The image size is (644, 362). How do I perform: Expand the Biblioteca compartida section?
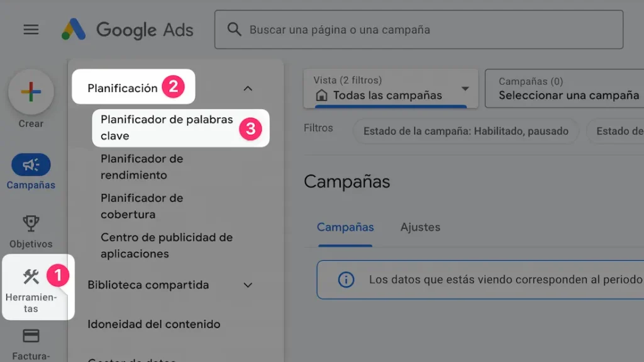[248, 285]
